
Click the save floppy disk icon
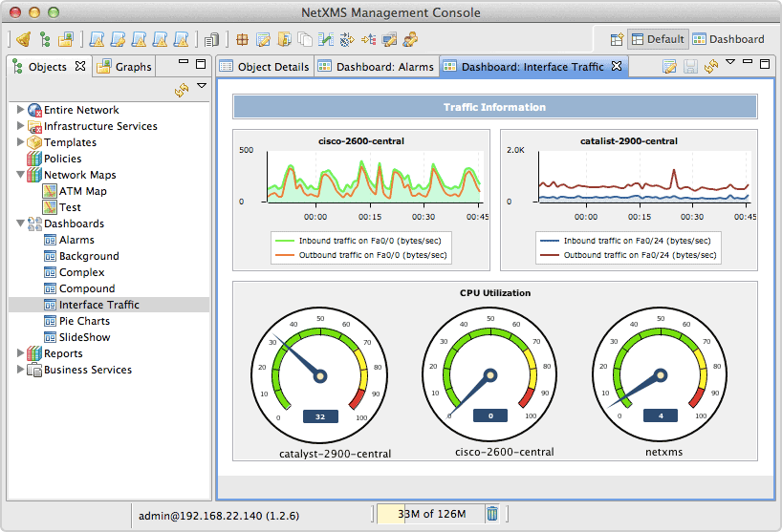690,66
